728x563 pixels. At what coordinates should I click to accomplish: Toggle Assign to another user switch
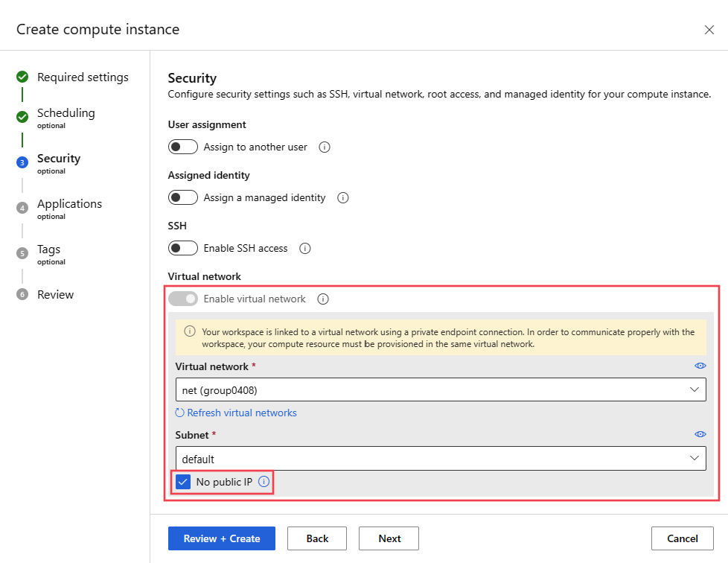tap(183, 147)
